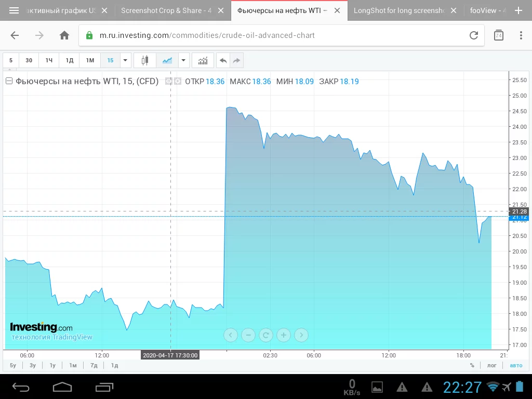Toggle series visibility eye icon
Image resolution: width=532 pixels, height=399 pixels.
pos(169,81)
